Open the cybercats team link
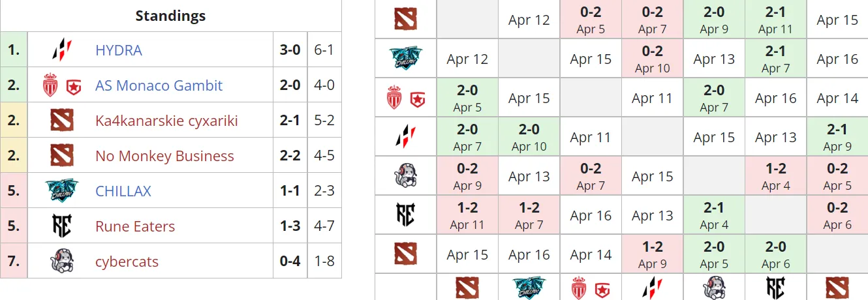 [x=127, y=262]
